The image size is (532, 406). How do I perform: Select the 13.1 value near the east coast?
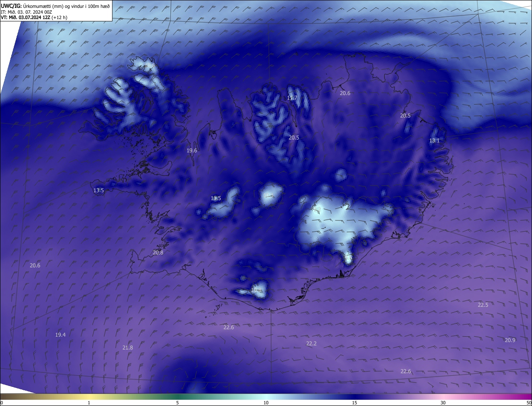434,141
